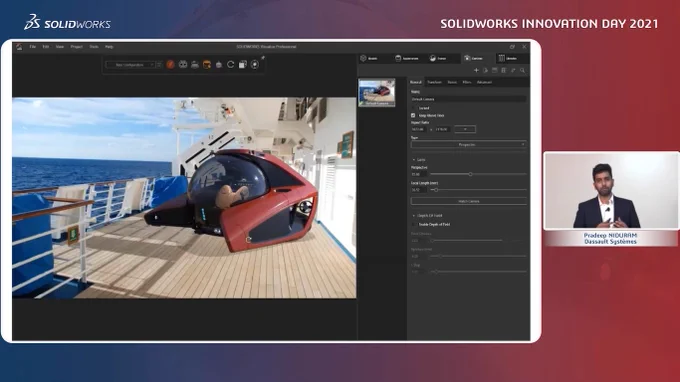680x382 pixels.
Task: Click the Aperture slider
Action: coord(478,256)
